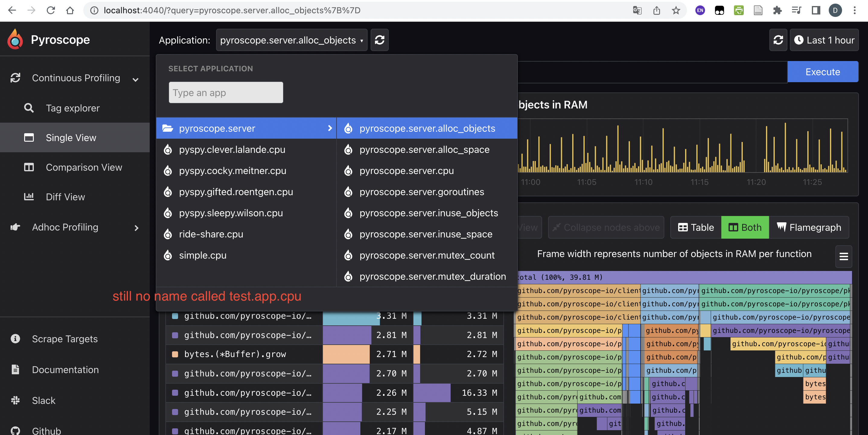Open the Application selector dropdown
Viewport: 868px width, 435px height.
tap(291, 40)
